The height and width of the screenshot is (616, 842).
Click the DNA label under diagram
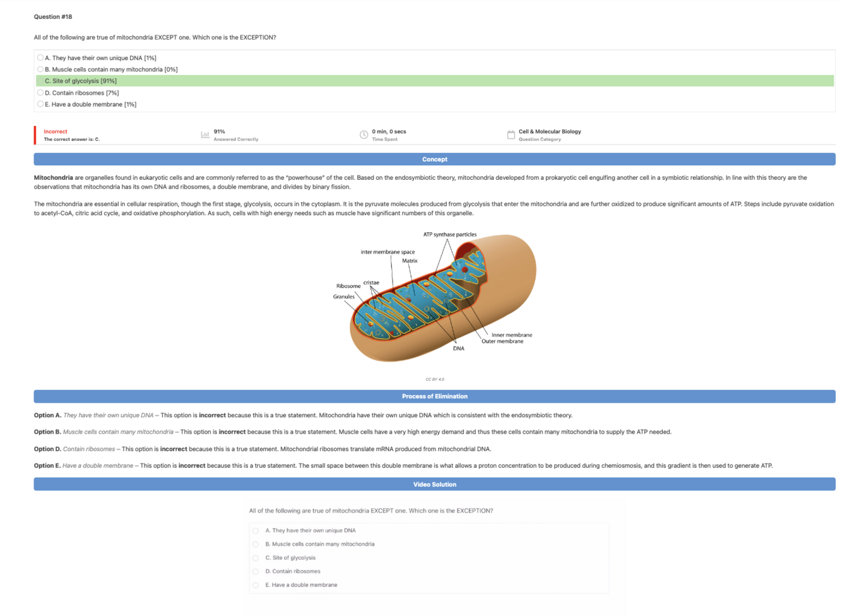pyautogui.click(x=459, y=348)
